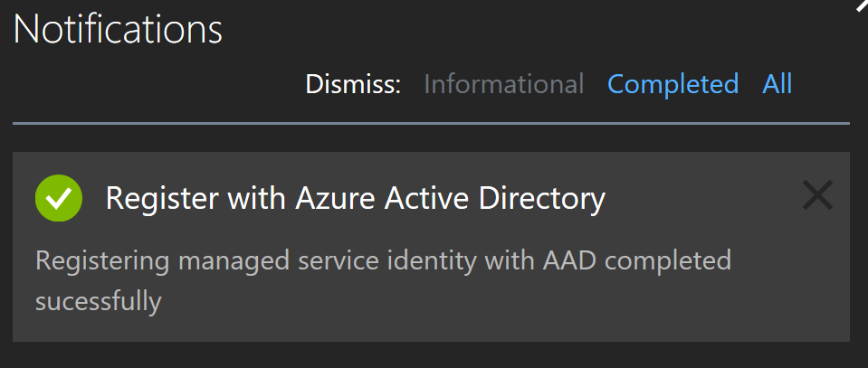Click the horizontal divider under Dismiss options
The height and width of the screenshot is (368, 868).
pos(431,123)
